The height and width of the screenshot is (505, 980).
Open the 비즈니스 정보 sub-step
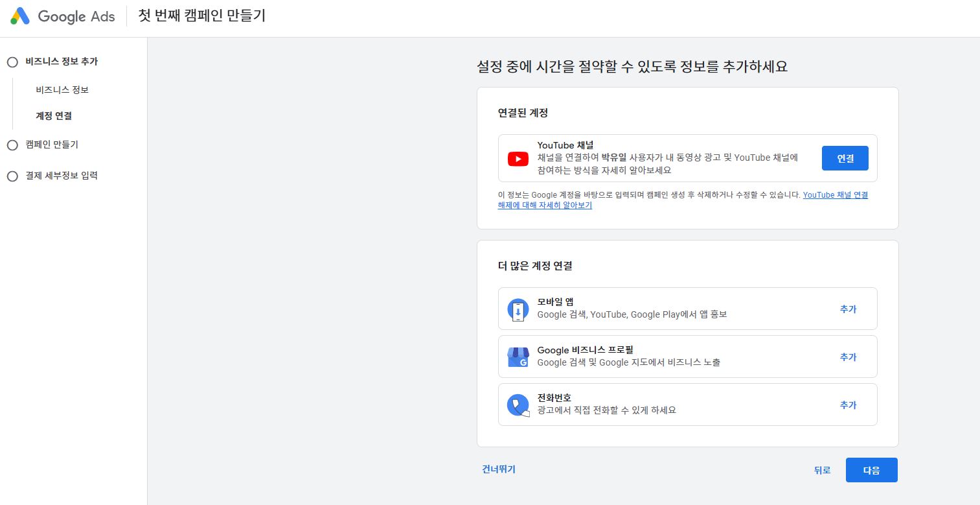pos(62,90)
